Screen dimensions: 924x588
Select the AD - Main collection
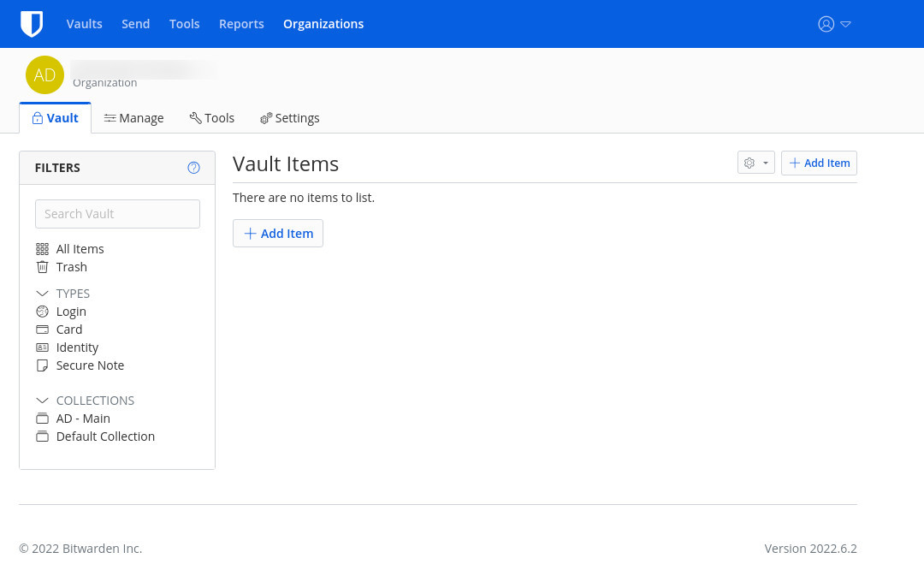pos(83,419)
